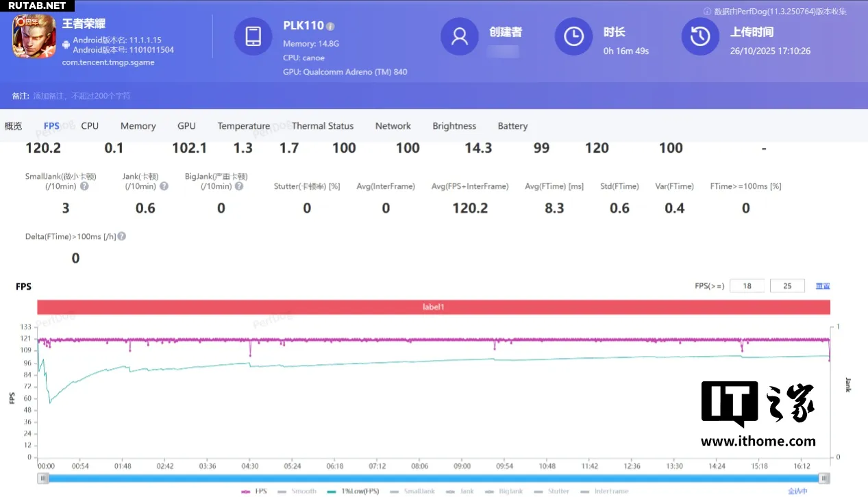Click the SmallJank help question mark icon

point(84,186)
